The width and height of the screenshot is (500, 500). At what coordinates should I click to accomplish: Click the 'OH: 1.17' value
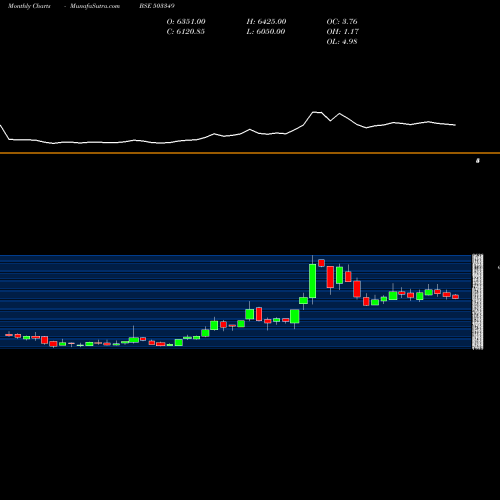coord(343,32)
